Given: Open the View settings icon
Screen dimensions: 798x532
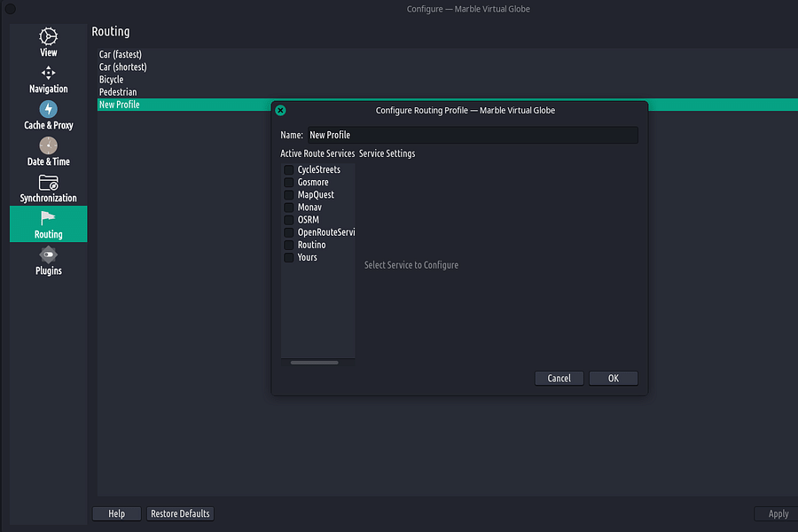Looking at the screenshot, I should point(49,37).
